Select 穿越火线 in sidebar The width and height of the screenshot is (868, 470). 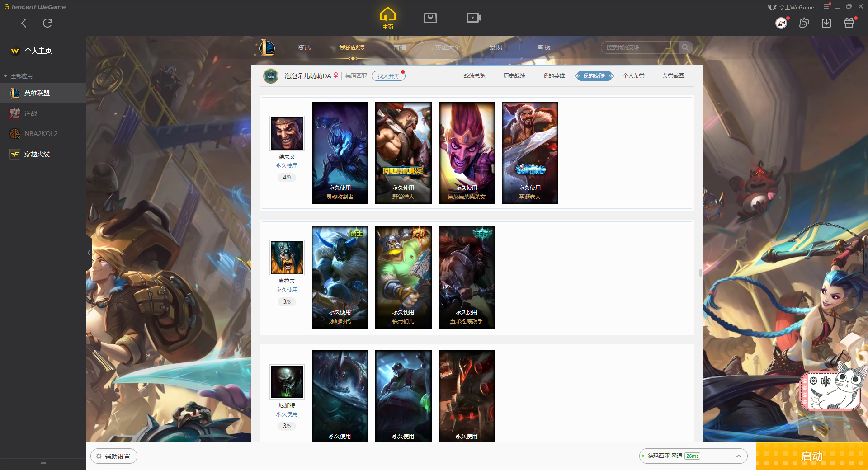coord(43,154)
